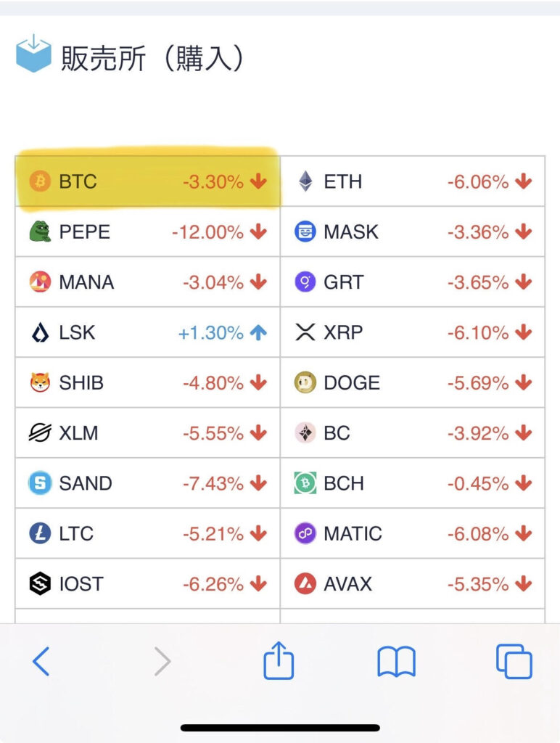Image resolution: width=560 pixels, height=743 pixels.
Task: Go back with Safari back chevron
Action: point(41,661)
